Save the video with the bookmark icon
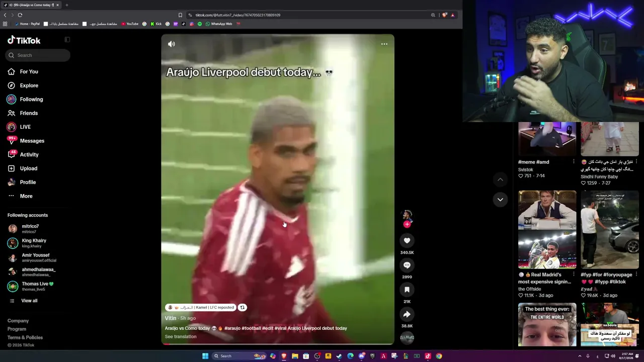Screen dimensions: 644x362 (407, 290)
